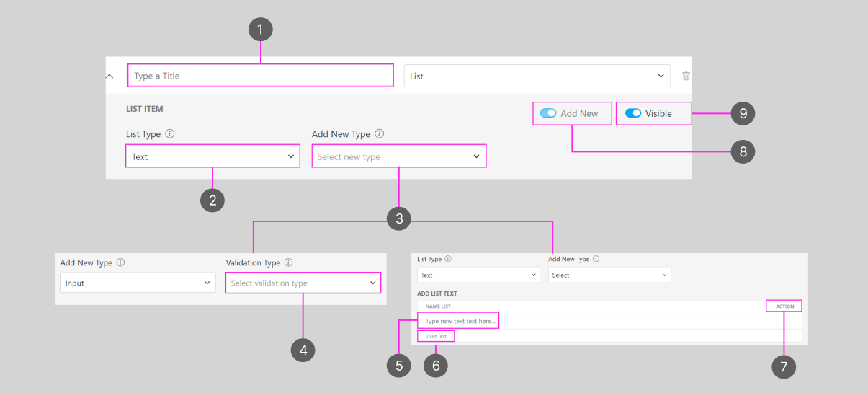The height and width of the screenshot is (393, 868).
Task: Open the List dropdown next to title field
Action: pyautogui.click(x=537, y=76)
